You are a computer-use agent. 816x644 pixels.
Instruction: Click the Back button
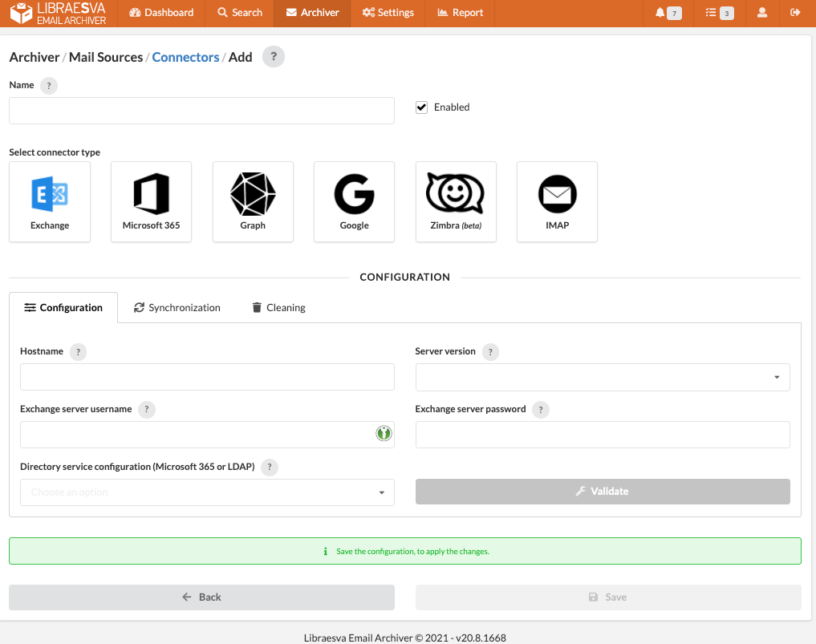[201, 597]
